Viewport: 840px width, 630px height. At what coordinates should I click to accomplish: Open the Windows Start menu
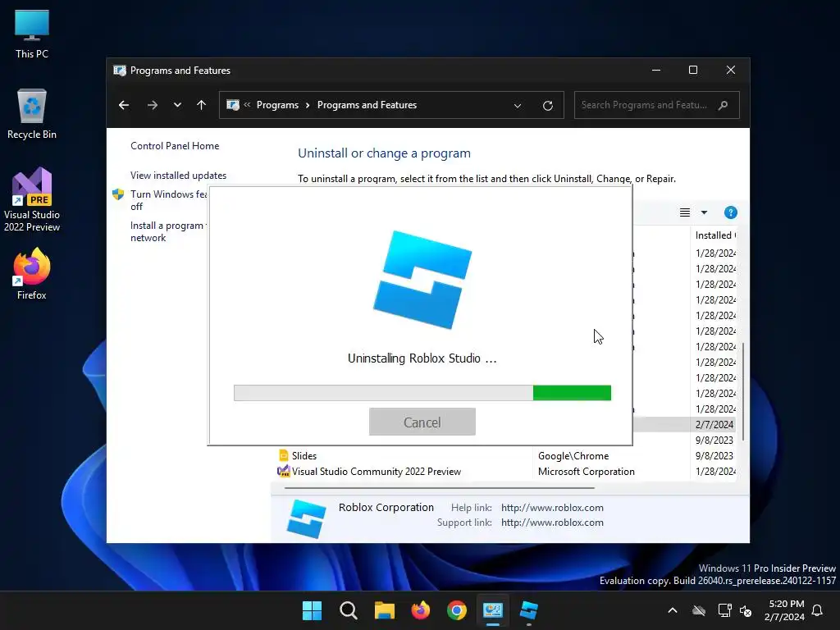312,610
